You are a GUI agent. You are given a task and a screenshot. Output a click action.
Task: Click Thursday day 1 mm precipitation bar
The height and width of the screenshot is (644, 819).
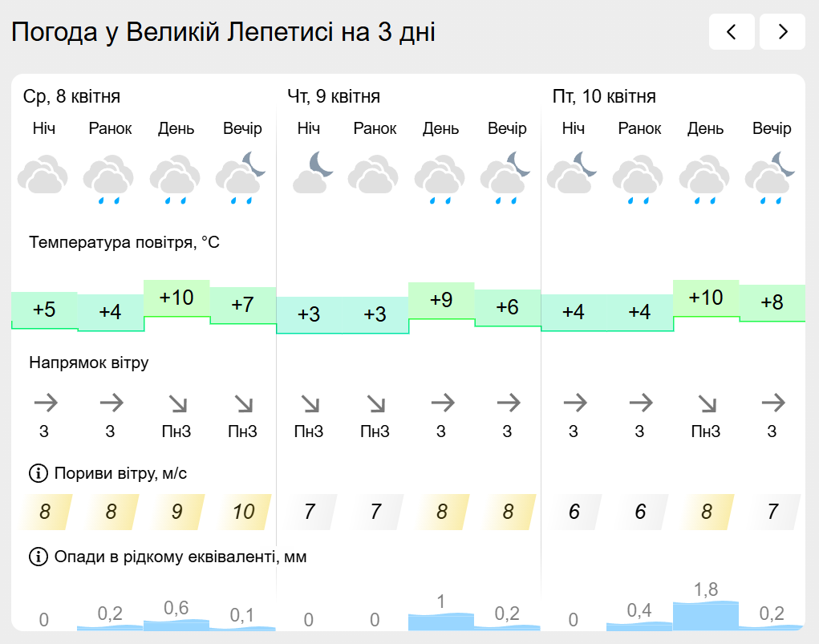coord(440,621)
